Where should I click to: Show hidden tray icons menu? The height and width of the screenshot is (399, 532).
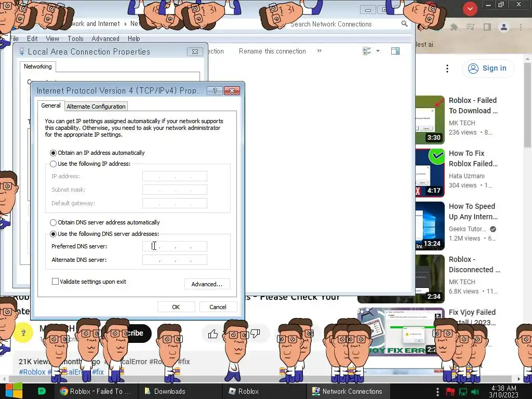tap(437, 392)
